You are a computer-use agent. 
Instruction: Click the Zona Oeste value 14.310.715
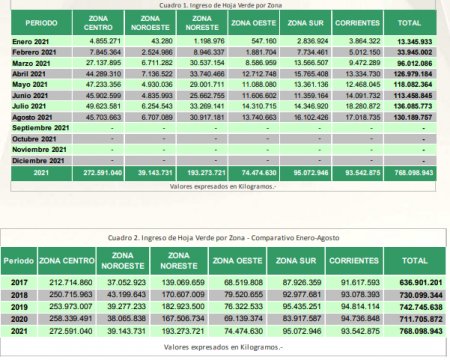[259, 106]
